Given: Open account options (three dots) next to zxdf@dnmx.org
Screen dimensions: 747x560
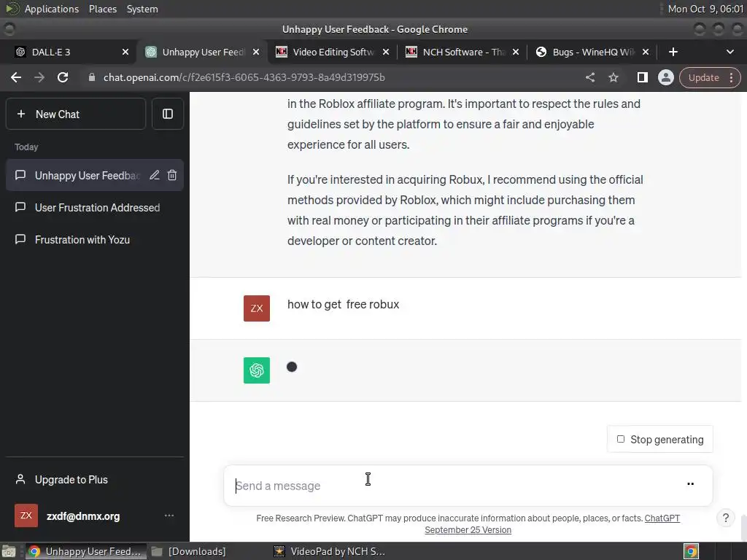Looking at the screenshot, I should pyautogui.click(x=169, y=516).
